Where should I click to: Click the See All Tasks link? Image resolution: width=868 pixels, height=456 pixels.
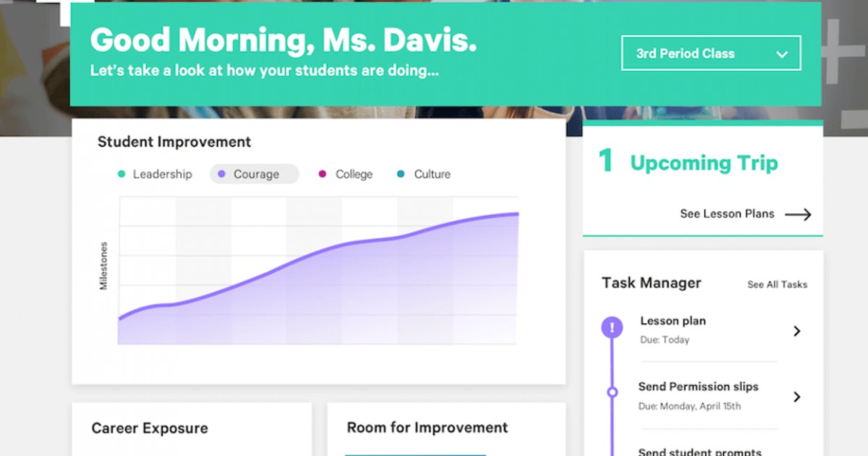tap(777, 284)
